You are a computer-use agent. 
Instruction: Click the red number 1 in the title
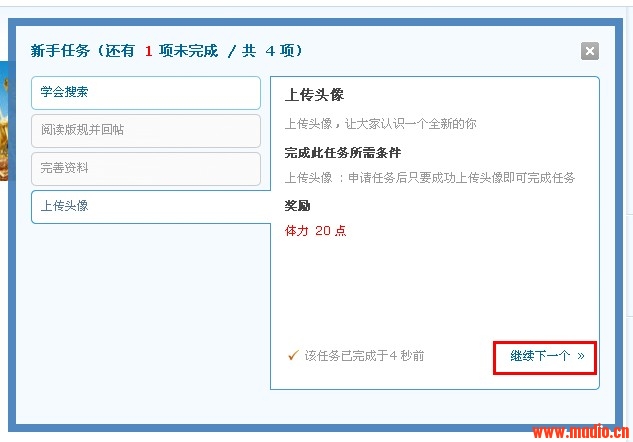[148, 51]
